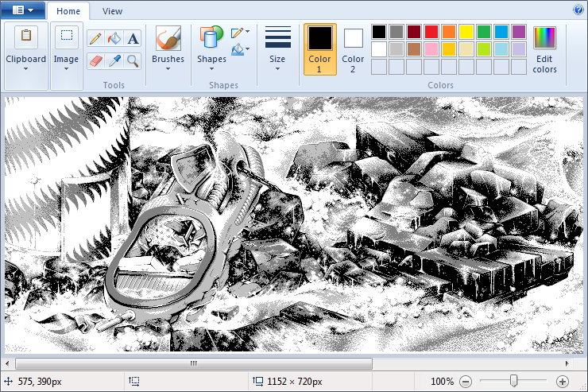Select the Text tool
The height and width of the screenshot is (392, 588).
click(133, 38)
